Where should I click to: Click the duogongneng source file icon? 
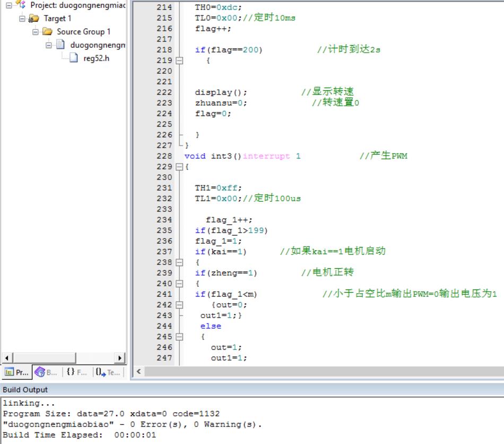click(x=60, y=45)
